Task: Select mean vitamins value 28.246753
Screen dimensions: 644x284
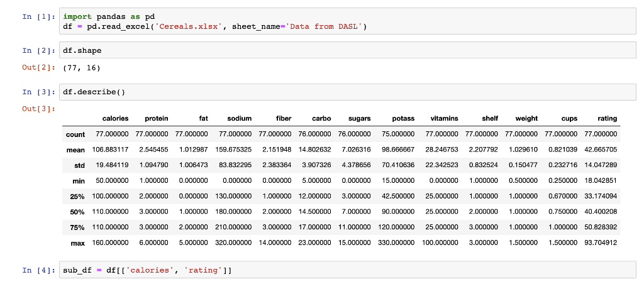Action: click(441, 150)
